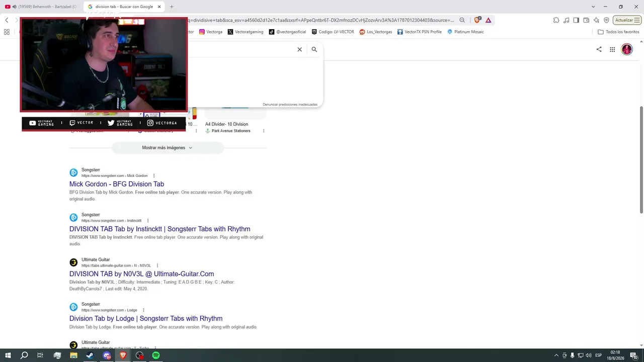
Task: Close the division tab Google search tab
Action: (x=159, y=7)
